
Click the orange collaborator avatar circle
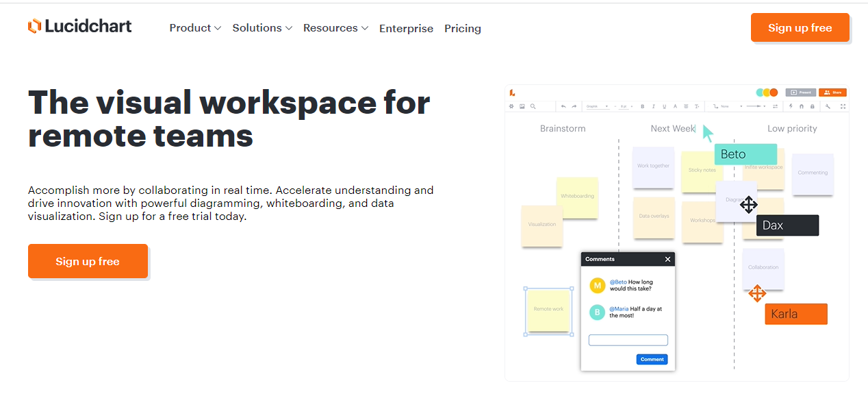point(774,93)
